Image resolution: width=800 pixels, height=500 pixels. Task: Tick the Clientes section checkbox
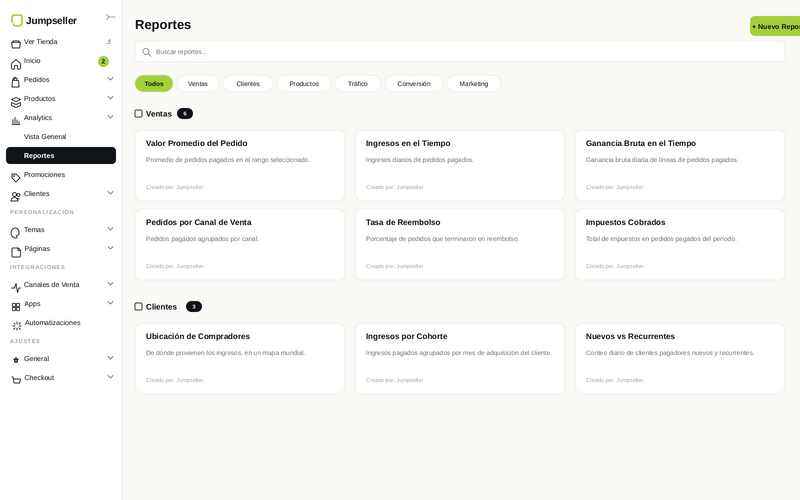138,307
